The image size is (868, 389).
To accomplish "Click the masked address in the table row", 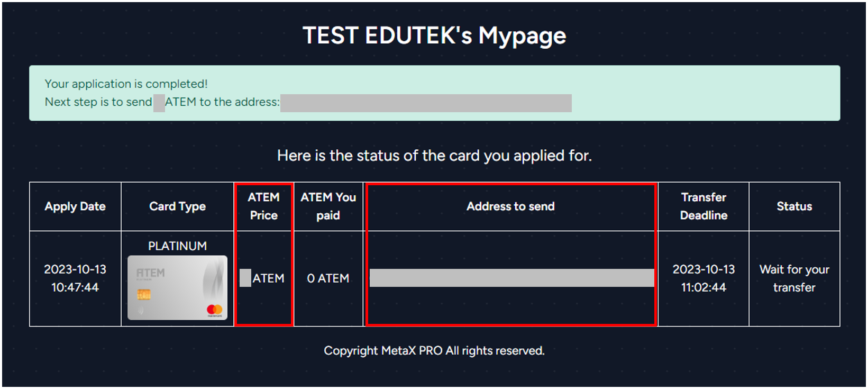I will pos(511,278).
